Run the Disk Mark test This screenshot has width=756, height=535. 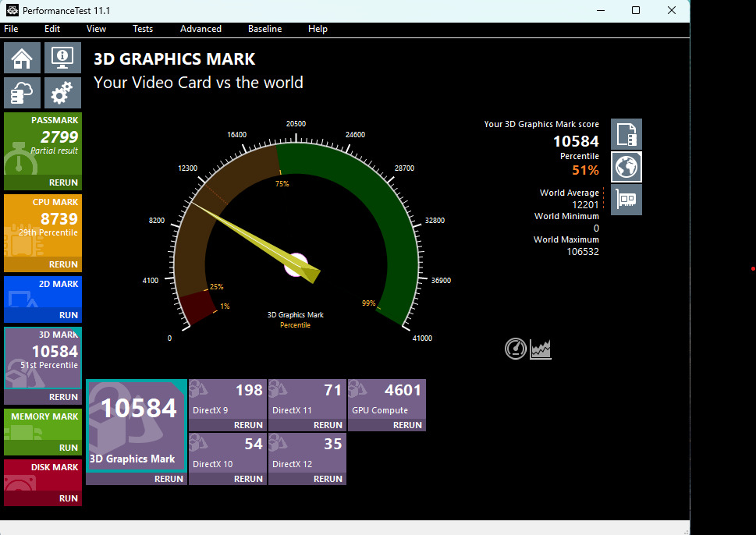[x=69, y=498]
